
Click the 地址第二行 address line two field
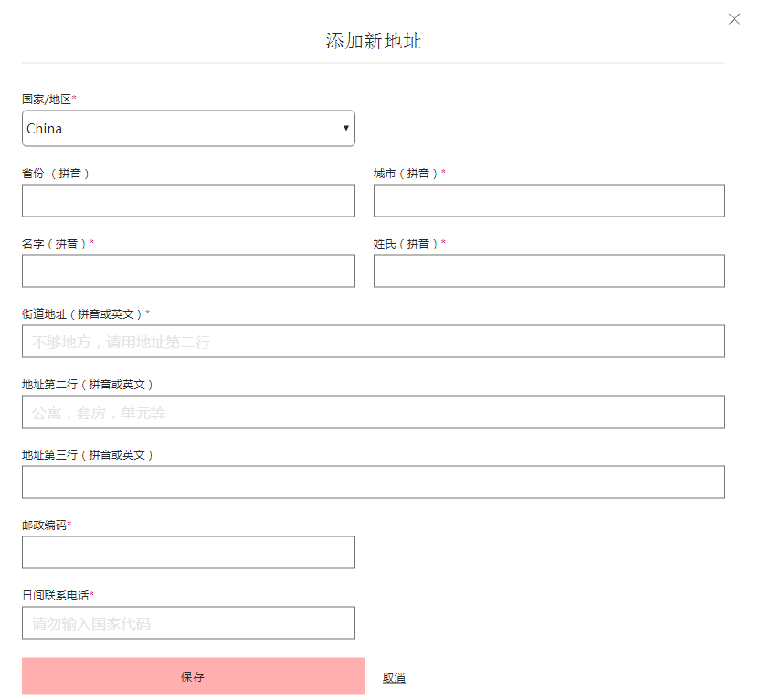(x=374, y=411)
